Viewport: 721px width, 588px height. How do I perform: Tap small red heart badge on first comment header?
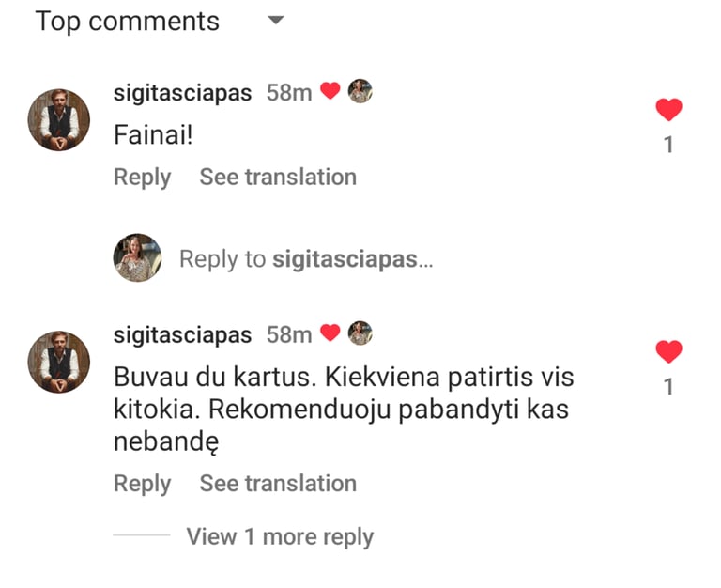point(330,90)
